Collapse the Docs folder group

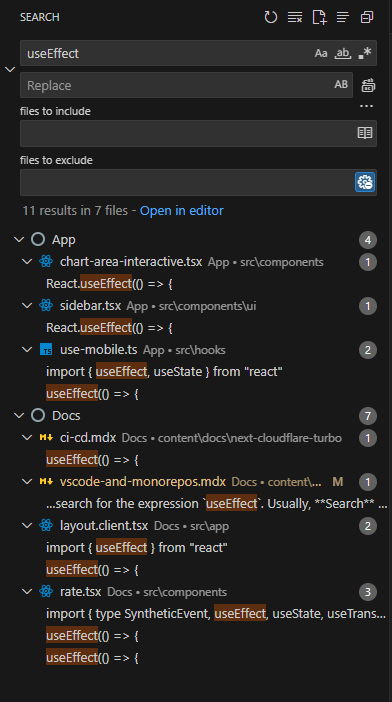pos(19,415)
